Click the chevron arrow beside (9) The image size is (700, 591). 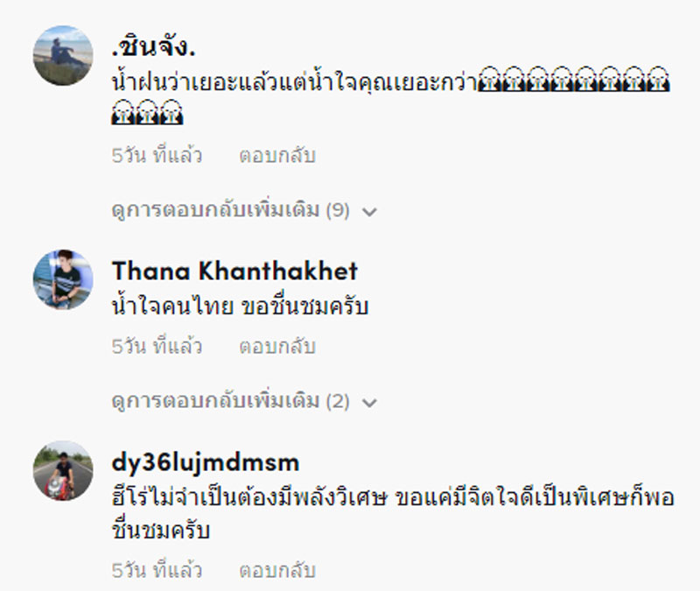point(369,212)
